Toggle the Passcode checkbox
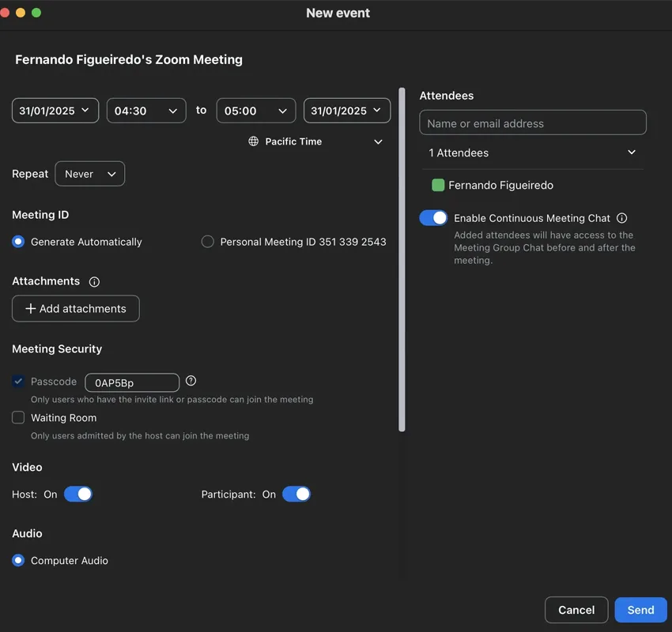Screen dimensions: 672x632 pos(18,382)
